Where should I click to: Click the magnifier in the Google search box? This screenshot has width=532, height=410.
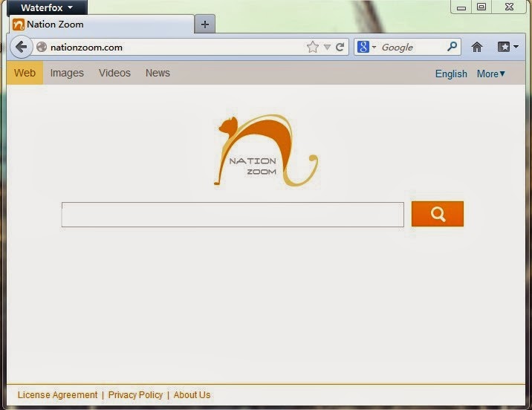point(452,47)
